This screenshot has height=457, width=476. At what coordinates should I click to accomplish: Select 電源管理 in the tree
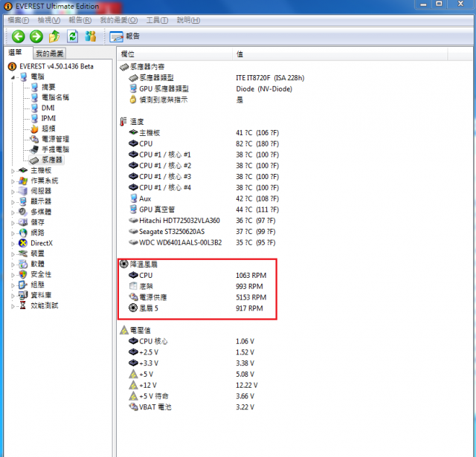tap(55, 139)
